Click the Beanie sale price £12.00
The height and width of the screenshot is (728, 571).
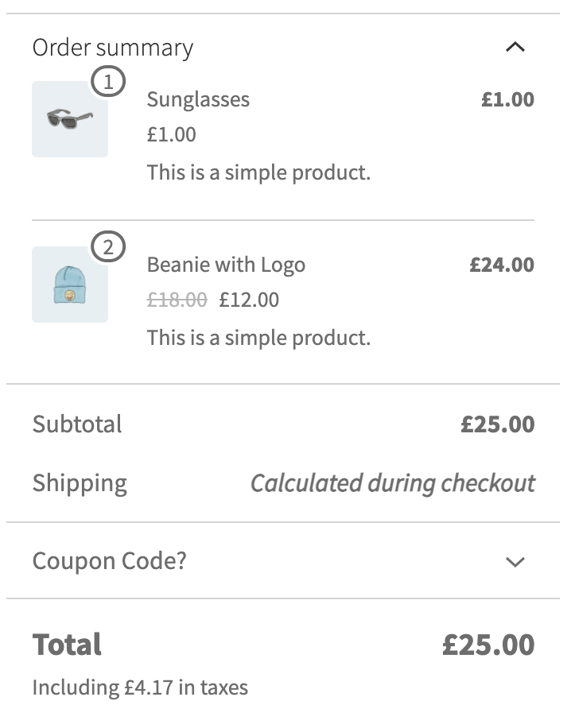[249, 300]
